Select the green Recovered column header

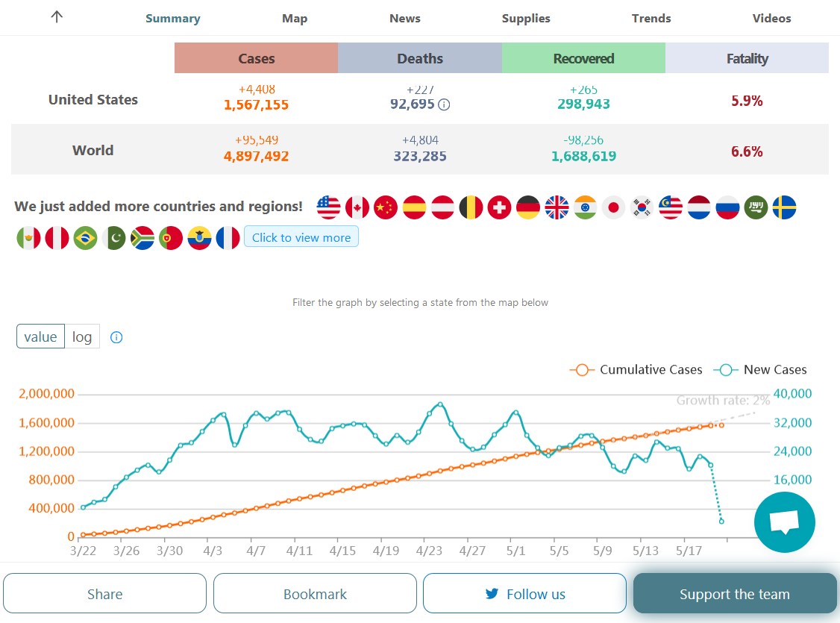click(x=583, y=58)
